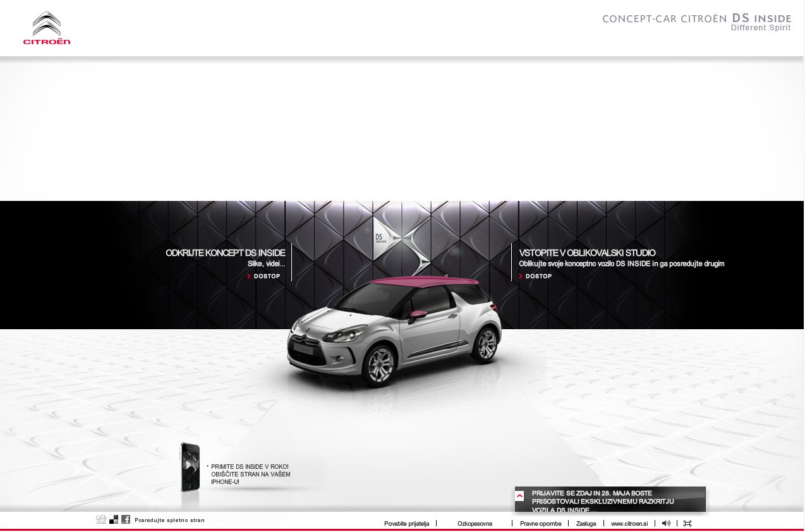
Task: Open DOSTOP under Vstopite v oblikovalski studio
Action: [x=536, y=276]
